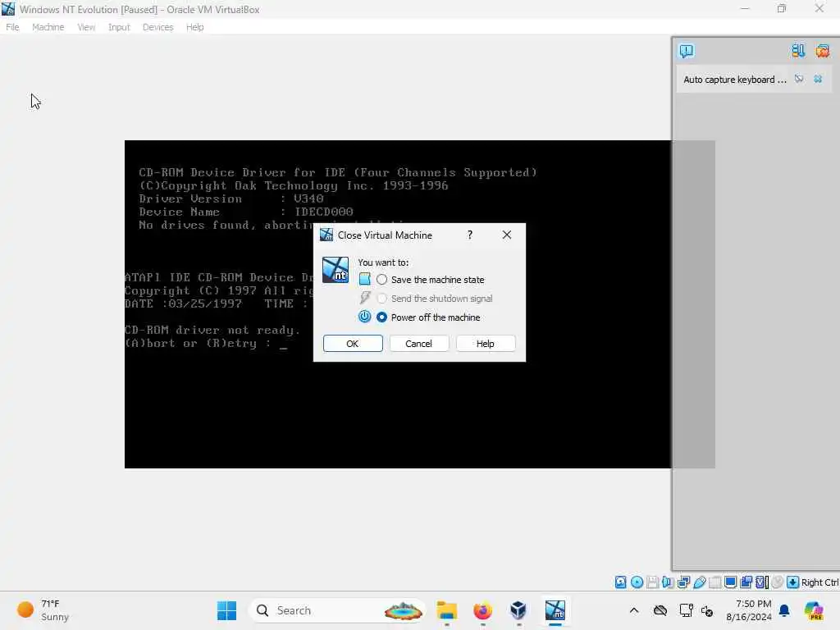Click the question mark in dialog title bar
840x630 pixels.
click(x=470, y=235)
